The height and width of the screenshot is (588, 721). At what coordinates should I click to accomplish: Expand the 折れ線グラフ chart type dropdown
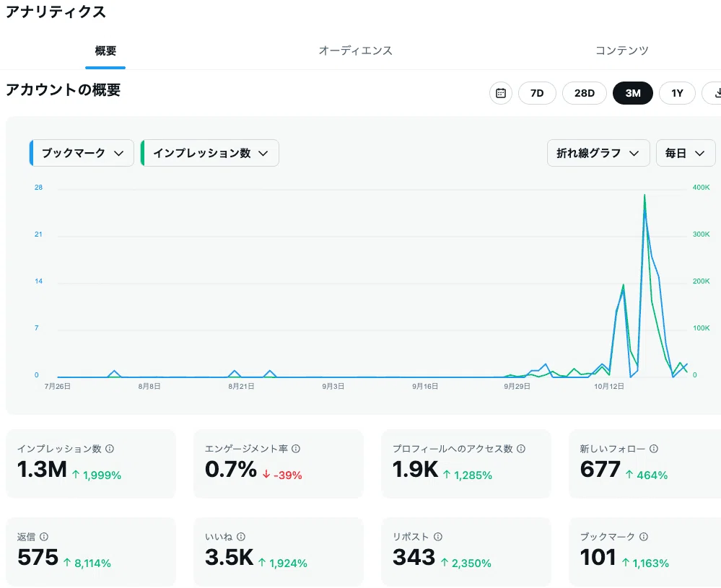tap(598, 153)
